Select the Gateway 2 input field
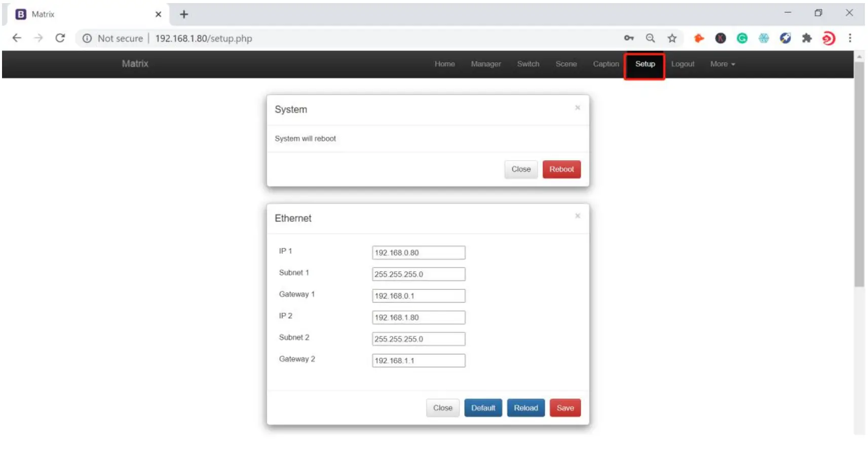The height and width of the screenshot is (450, 868). click(419, 360)
